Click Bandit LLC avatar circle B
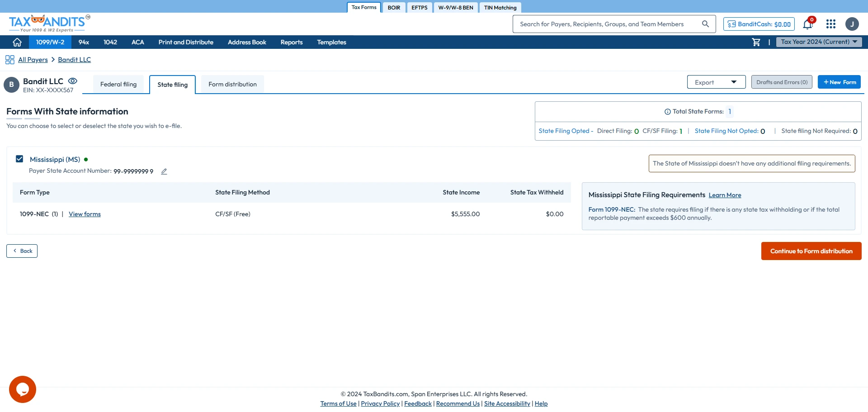Image resolution: width=868 pixels, height=412 pixels. point(11,85)
